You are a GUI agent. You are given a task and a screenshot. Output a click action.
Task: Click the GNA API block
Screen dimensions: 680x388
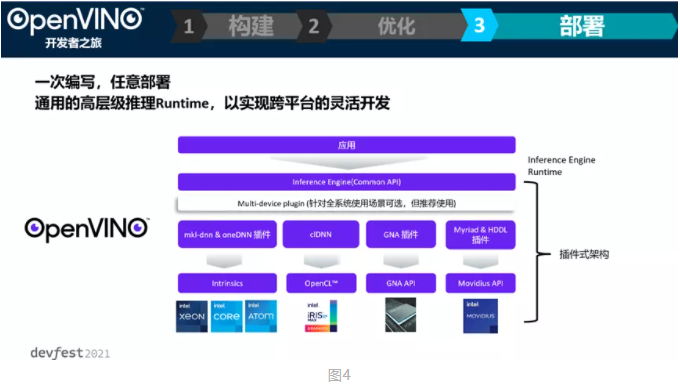(x=401, y=283)
